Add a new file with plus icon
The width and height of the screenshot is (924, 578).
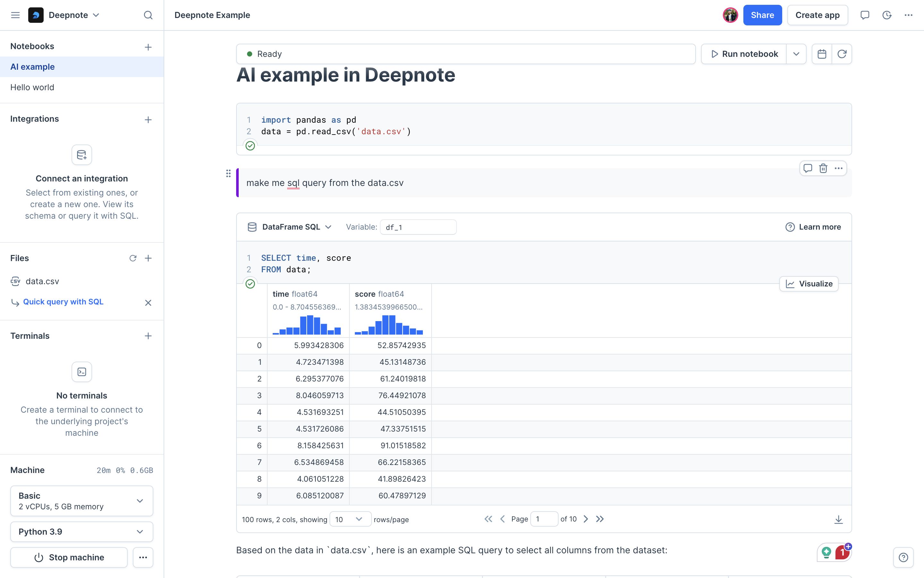tap(148, 258)
